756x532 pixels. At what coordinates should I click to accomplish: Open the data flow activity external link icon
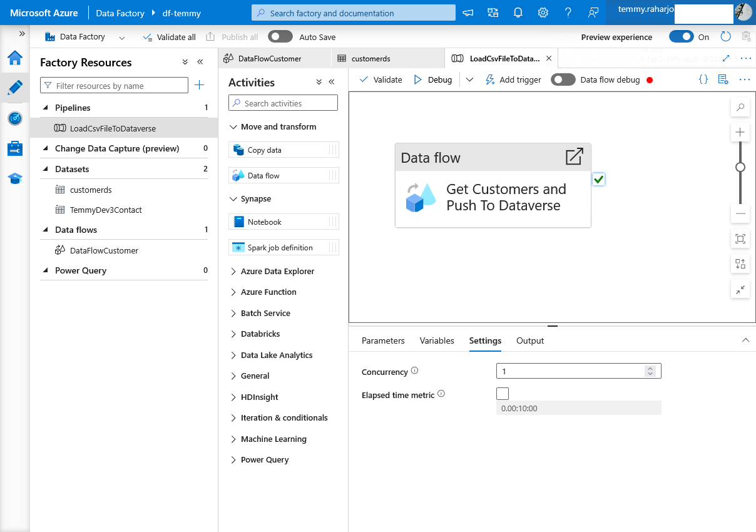click(574, 156)
